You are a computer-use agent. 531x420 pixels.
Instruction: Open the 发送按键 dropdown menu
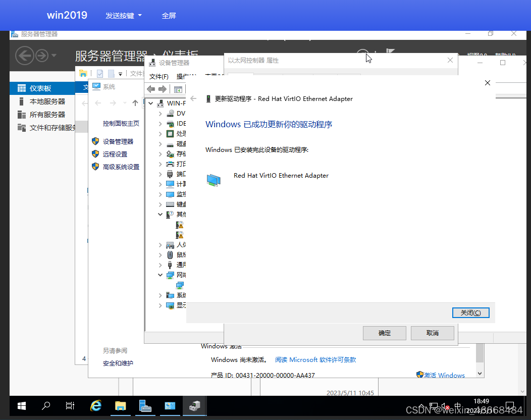tap(124, 16)
